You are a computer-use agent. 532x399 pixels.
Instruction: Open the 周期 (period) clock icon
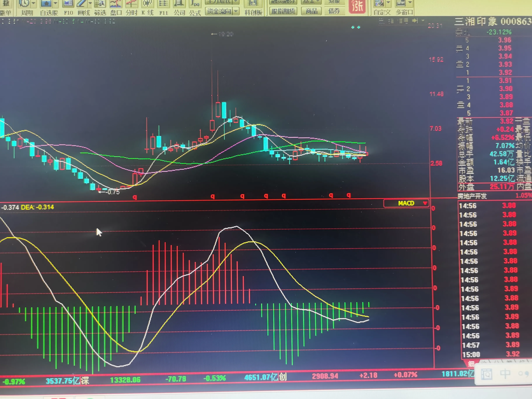pos(24,3)
